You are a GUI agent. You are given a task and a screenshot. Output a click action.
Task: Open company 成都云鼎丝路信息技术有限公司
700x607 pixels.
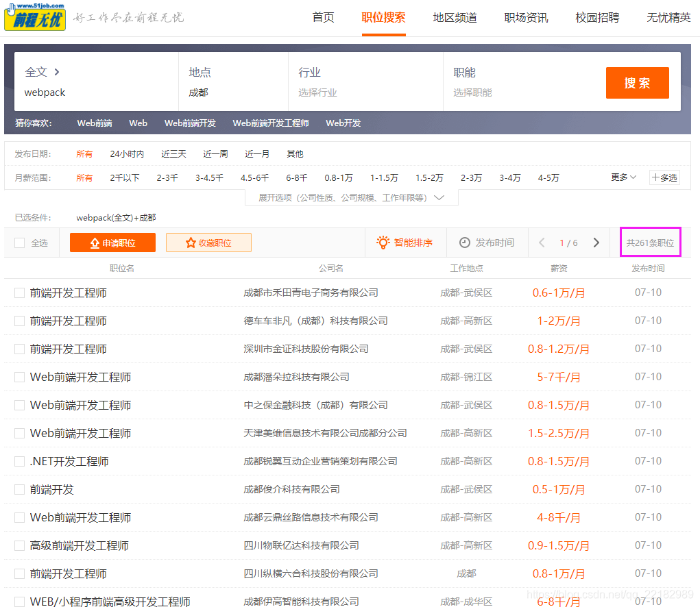311,517
